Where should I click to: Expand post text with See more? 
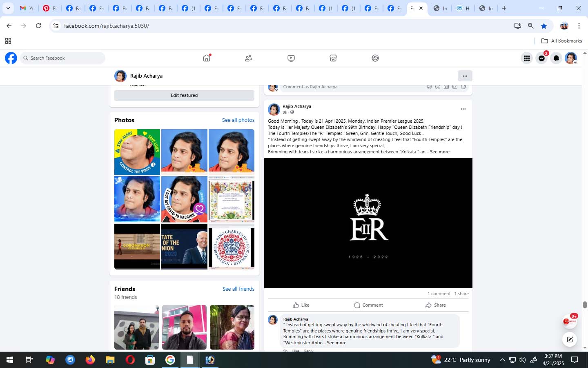click(440, 152)
